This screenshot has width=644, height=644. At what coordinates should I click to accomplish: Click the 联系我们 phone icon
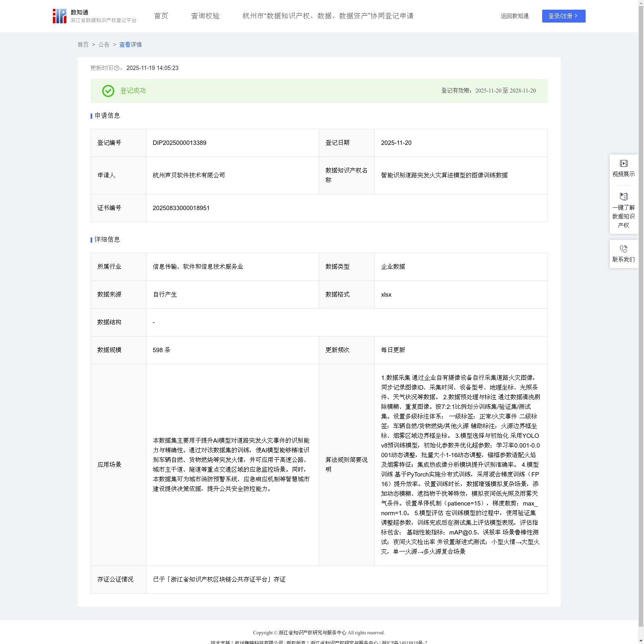pos(623,249)
